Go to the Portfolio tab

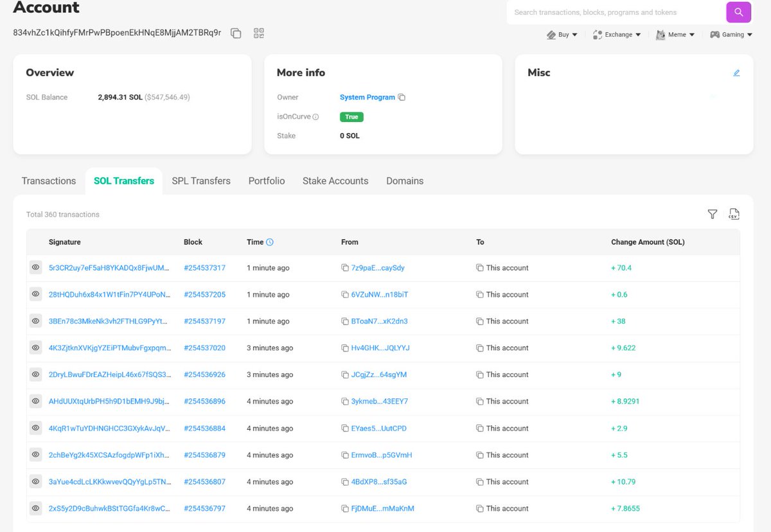click(267, 181)
